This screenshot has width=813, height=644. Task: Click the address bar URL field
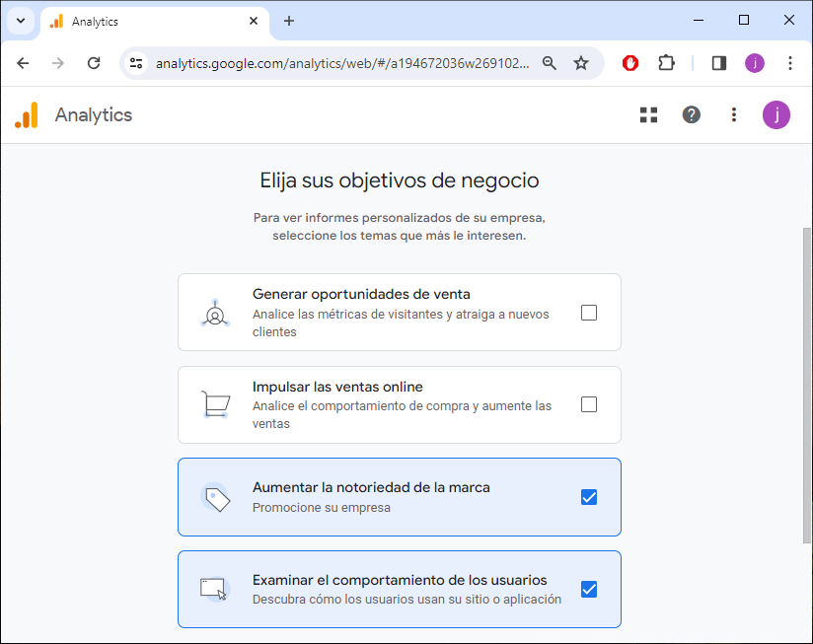pos(335,63)
